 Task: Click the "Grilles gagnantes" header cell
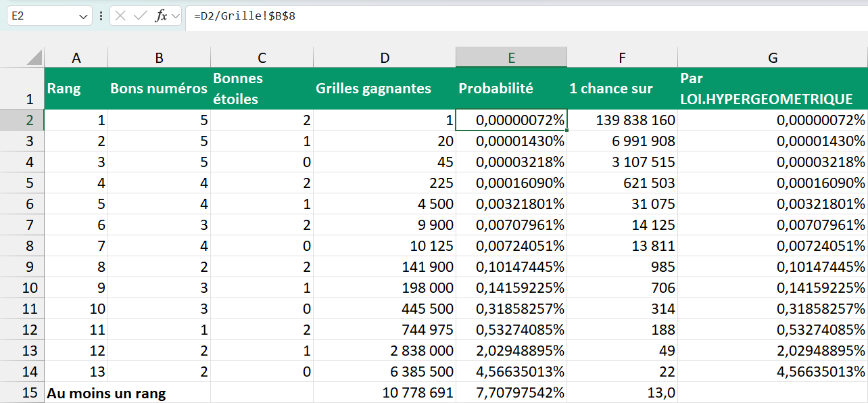(385, 89)
